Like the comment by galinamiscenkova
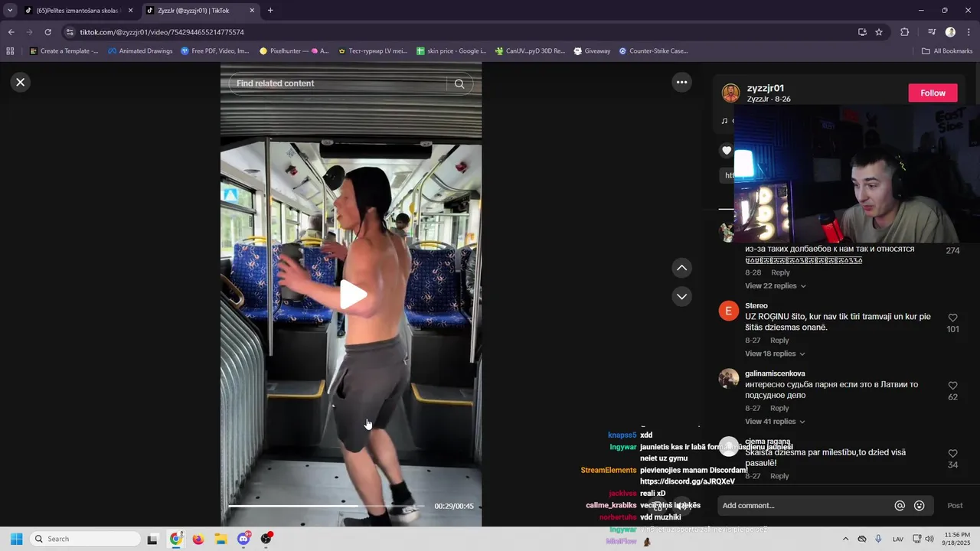This screenshot has width=980, height=551. [952, 386]
